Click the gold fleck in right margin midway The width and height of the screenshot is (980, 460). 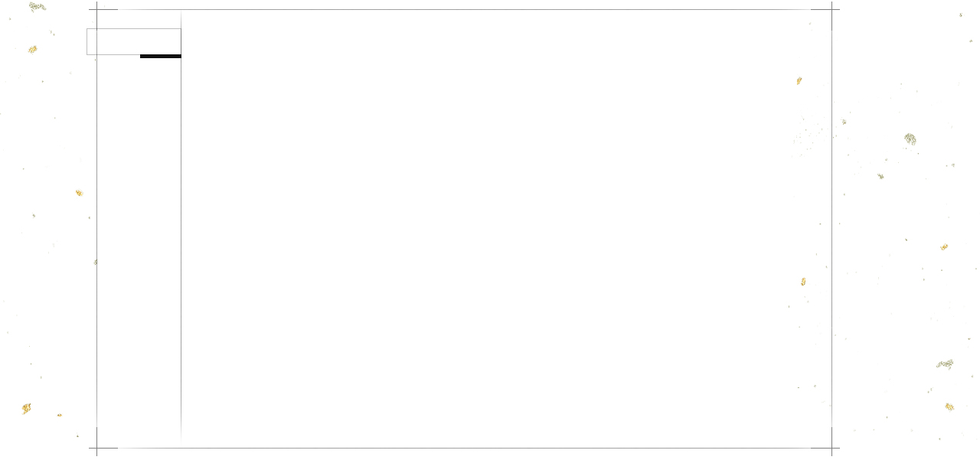pos(944,247)
